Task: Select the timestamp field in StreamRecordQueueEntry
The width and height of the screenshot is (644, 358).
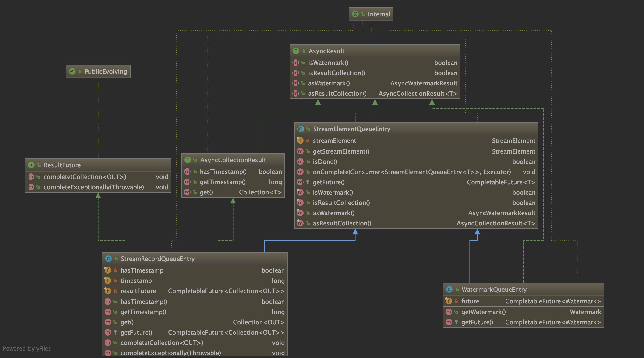Action: click(x=136, y=281)
